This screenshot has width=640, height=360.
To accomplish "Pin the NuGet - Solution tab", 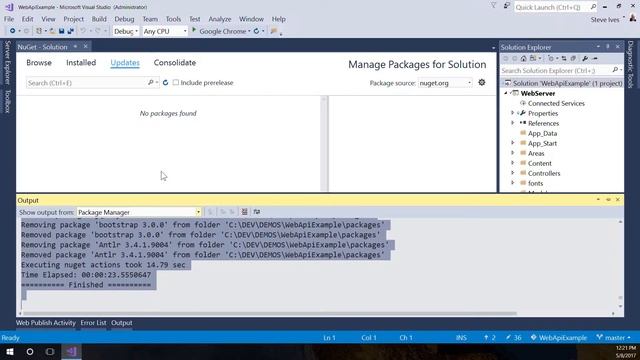I will click(76, 47).
